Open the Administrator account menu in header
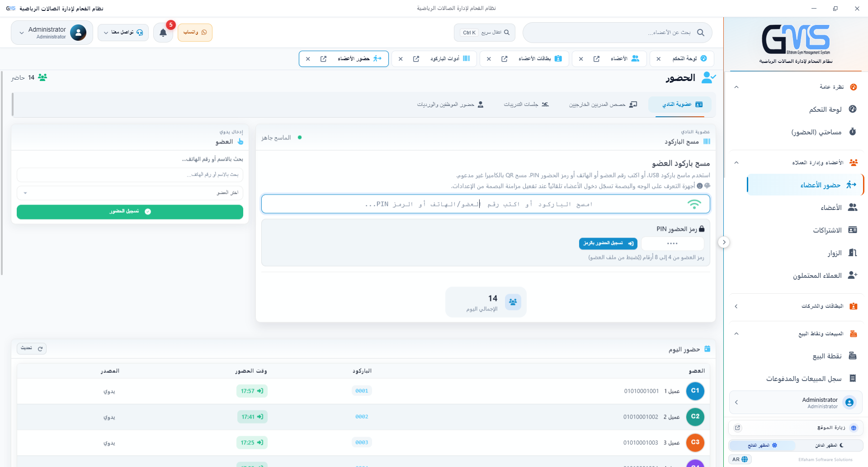The height and width of the screenshot is (467, 868). [52, 33]
